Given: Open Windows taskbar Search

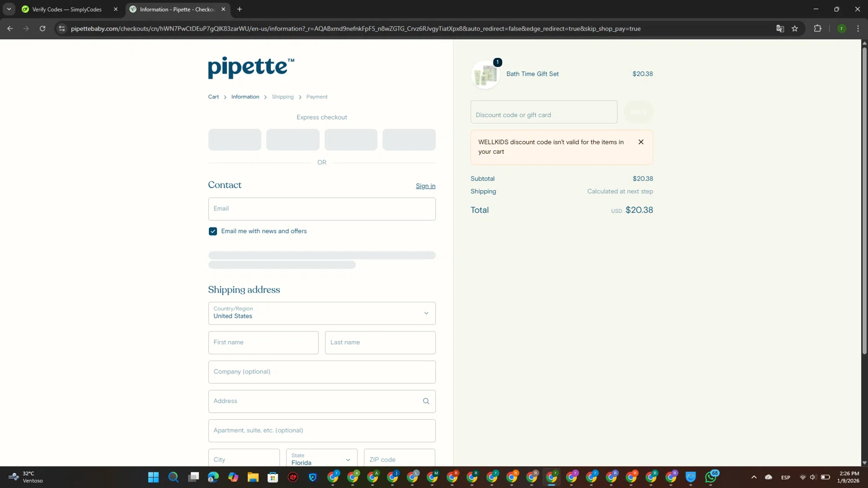Looking at the screenshot, I should point(173,477).
